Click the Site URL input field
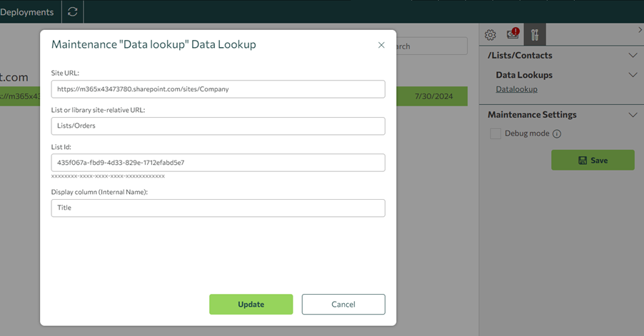 pyautogui.click(x=218, y=89)
